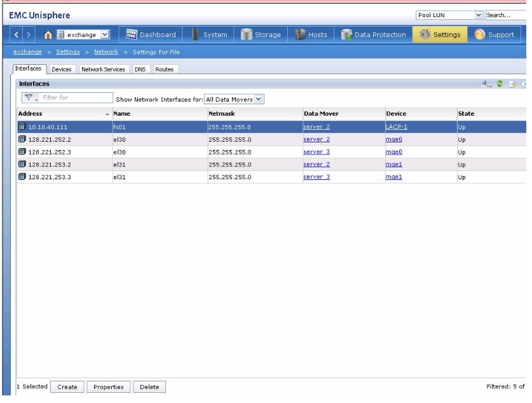Open mge0 link in 128.221.252.3 row
Screen dimensions: 532x403
coord(394,152)
